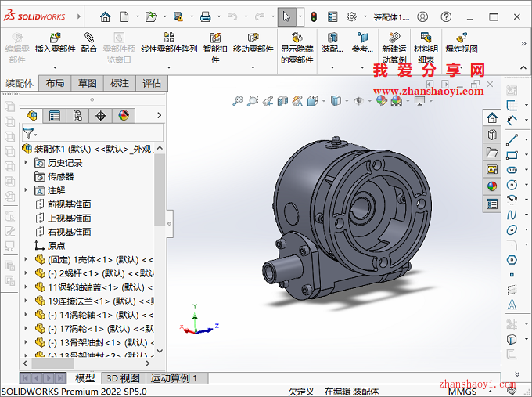Open Options gear icon

[x=352, y=16]
